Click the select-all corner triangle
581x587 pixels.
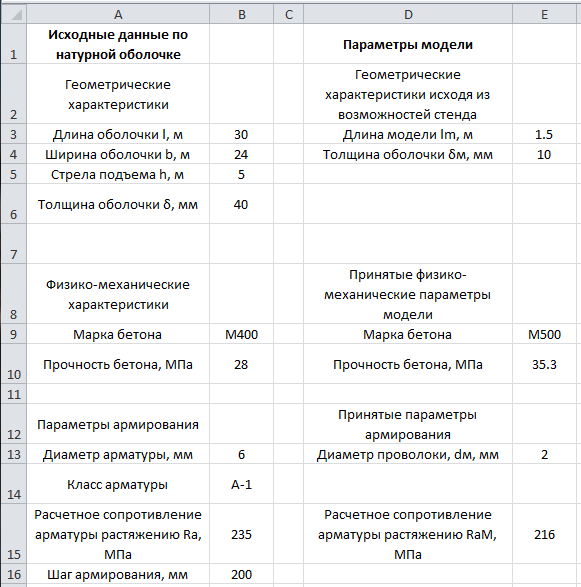[14, 14]
